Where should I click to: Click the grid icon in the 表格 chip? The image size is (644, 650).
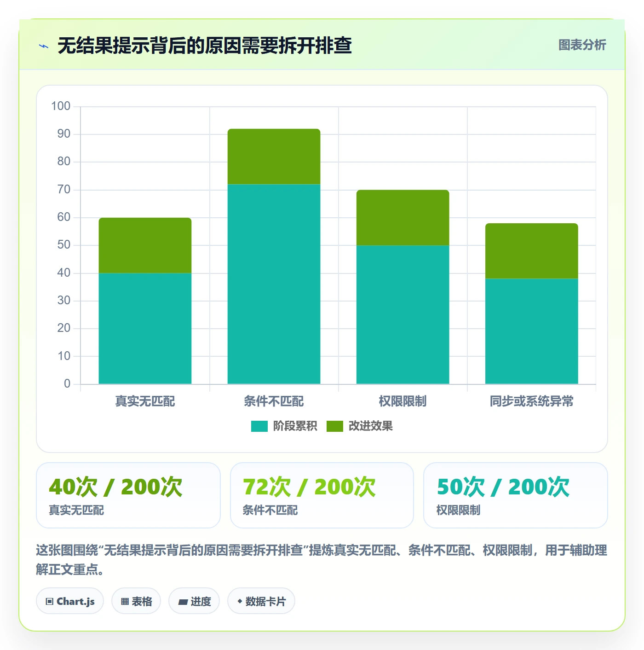point(125,601)
